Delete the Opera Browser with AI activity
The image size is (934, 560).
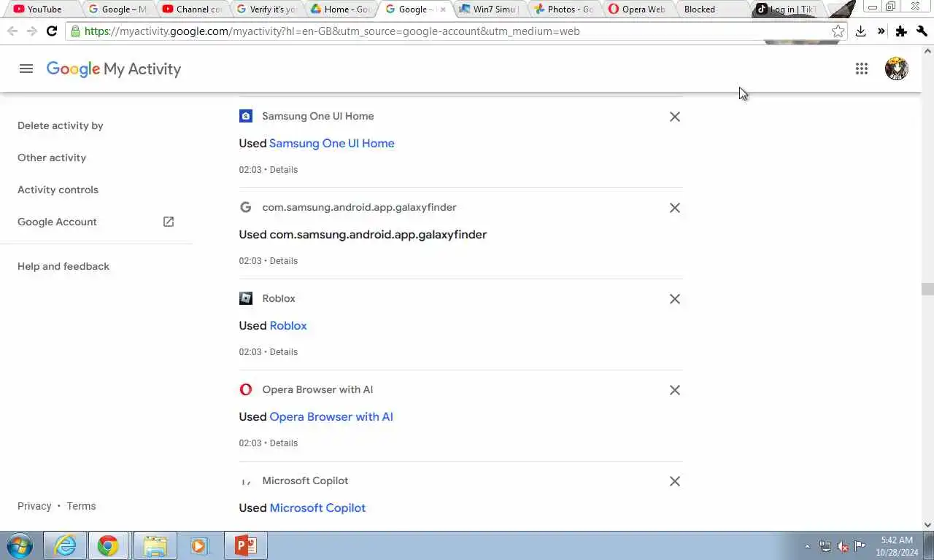point(675,390)
